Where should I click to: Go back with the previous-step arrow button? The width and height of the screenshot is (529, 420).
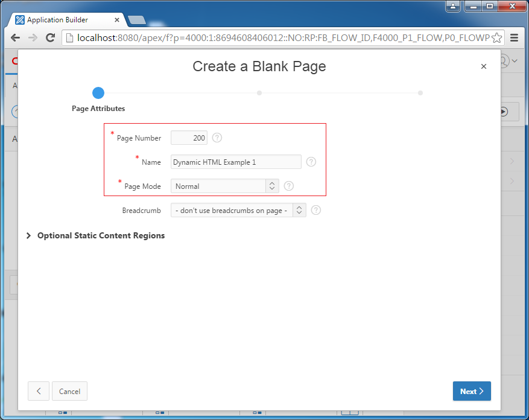click(x=39, y=391)
